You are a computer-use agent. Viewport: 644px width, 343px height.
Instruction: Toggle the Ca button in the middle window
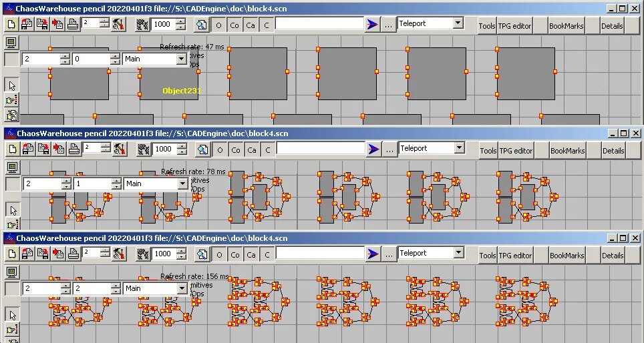tap(251, 150)
